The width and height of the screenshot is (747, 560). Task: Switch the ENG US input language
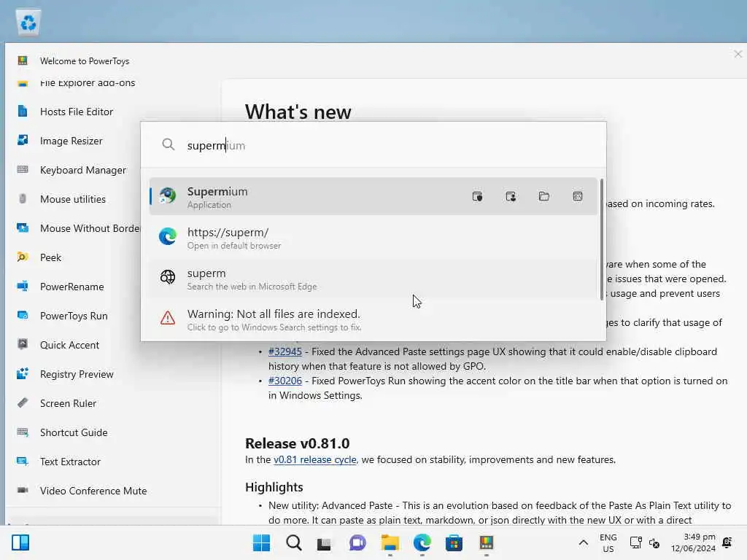608,542
